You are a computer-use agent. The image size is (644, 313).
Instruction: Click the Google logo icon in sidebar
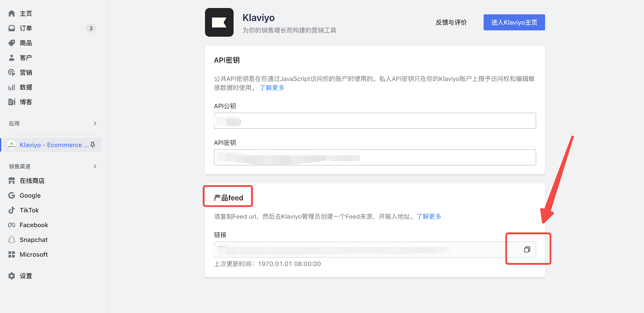point(12,196)
